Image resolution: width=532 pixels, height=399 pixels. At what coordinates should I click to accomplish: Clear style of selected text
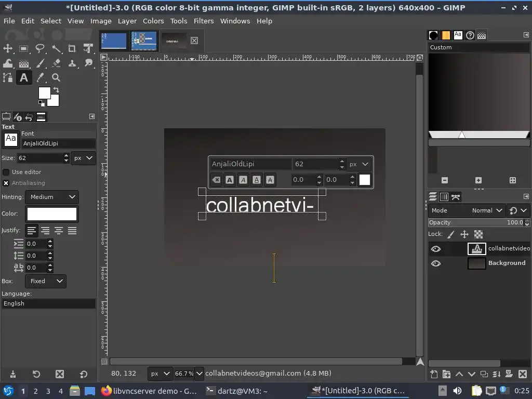216,180
